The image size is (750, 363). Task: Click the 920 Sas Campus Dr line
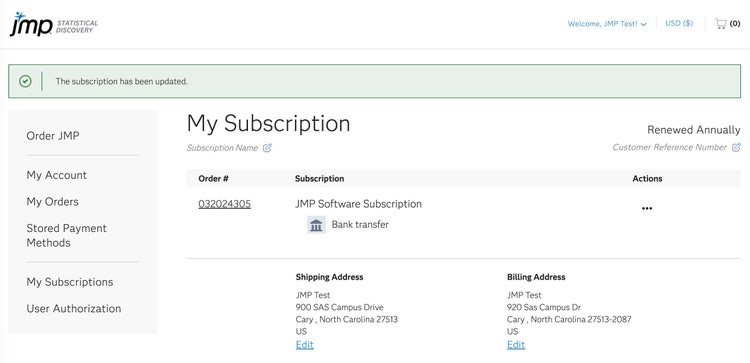[544, 307]
